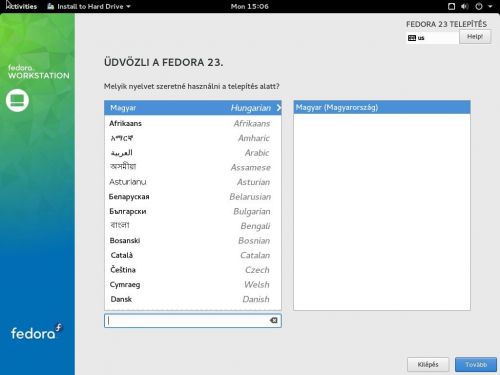Open the Install to Hard Drive app menu

(89, 6)
